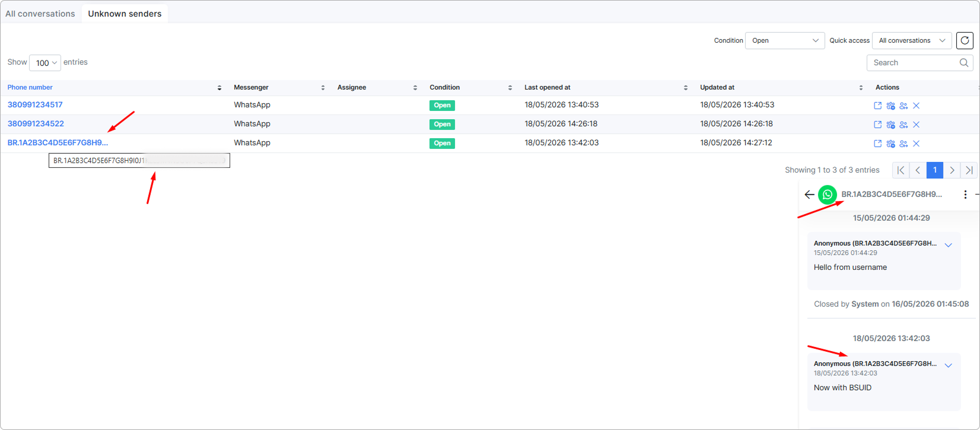
Task: Sort by Condition column arrows
Action: (510, 88)
